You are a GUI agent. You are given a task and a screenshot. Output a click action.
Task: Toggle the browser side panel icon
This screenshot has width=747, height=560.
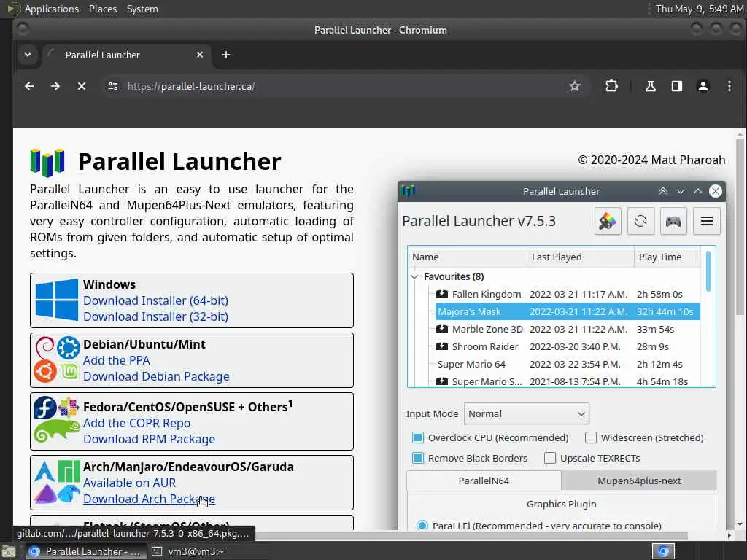point(676,86)
